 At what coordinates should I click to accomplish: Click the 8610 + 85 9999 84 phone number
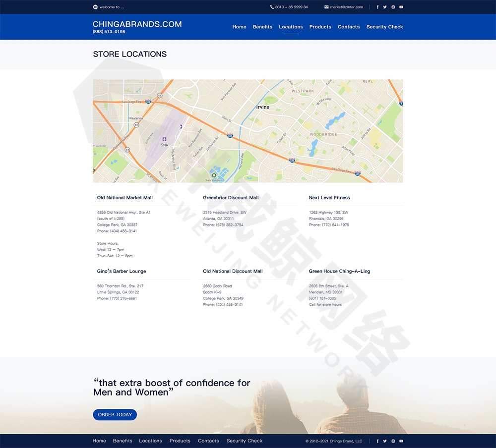[291, 7]
